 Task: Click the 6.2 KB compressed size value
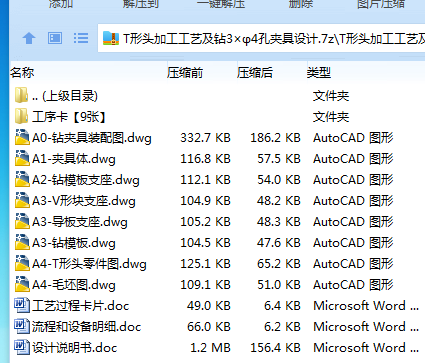(x=282, y=327)
